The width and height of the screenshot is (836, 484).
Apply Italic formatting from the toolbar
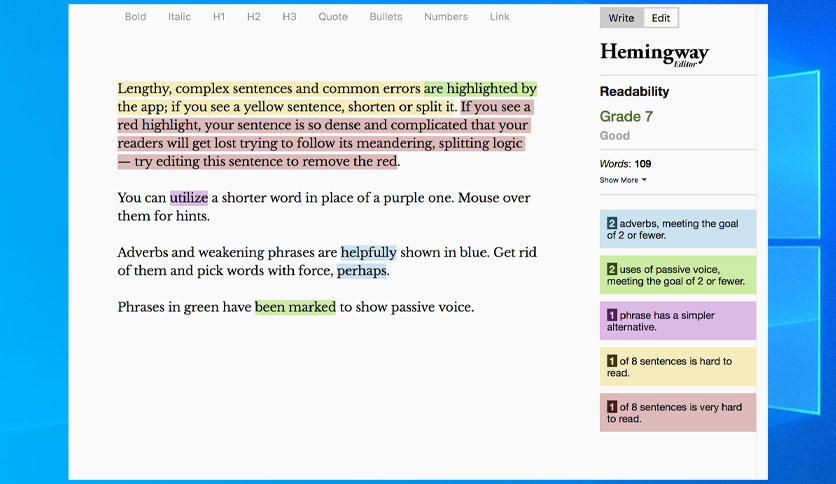179,17
